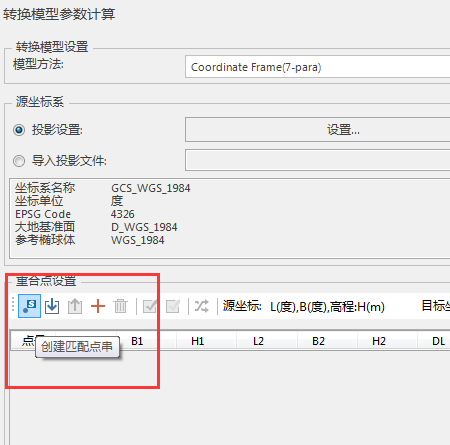Click the DL column header

438,341
